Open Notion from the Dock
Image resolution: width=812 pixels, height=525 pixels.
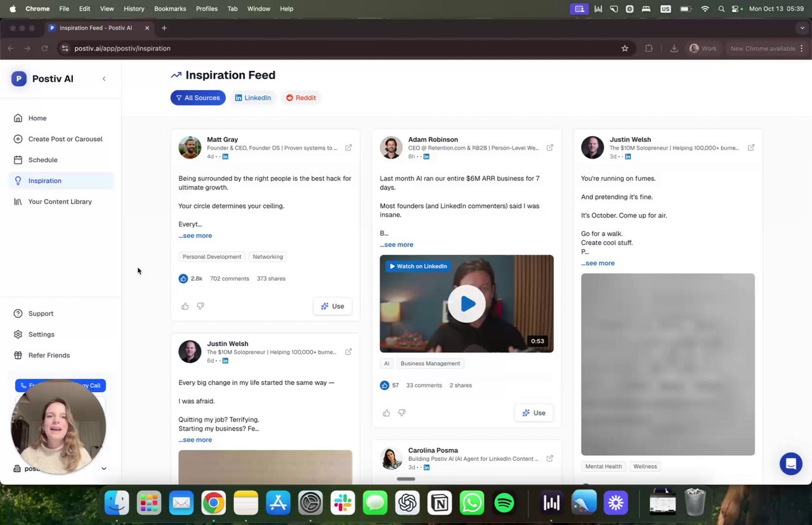(x=440, y=503)
